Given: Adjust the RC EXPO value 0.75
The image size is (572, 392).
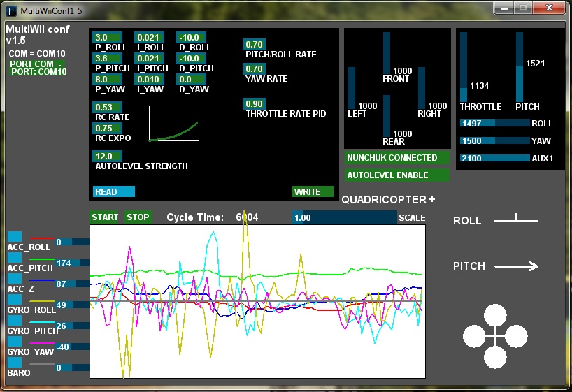Looking at the screenshot, I should (x=107, y=129).
